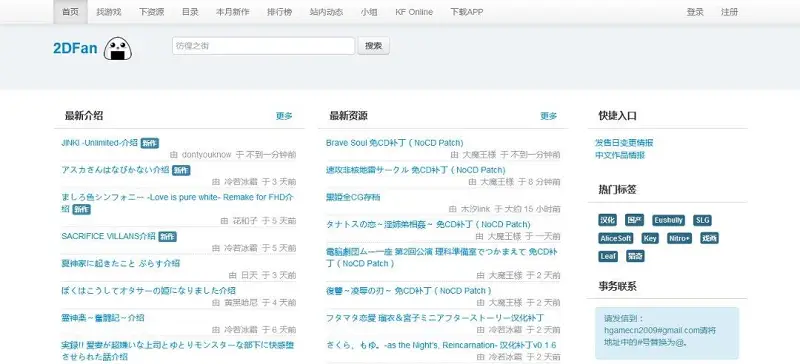Click the 搜索 search button
The image size is (800, 364).
click(x=373, y=46)
